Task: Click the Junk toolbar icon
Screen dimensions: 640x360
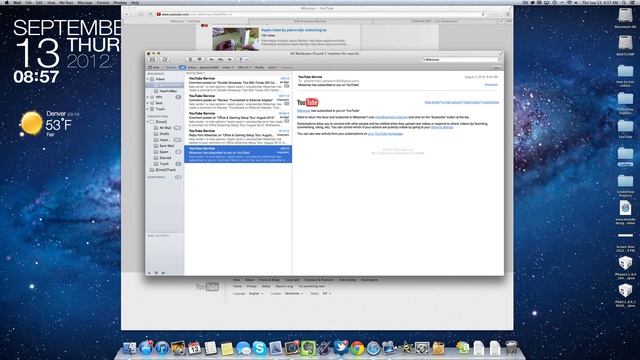Action: point(200,60)
